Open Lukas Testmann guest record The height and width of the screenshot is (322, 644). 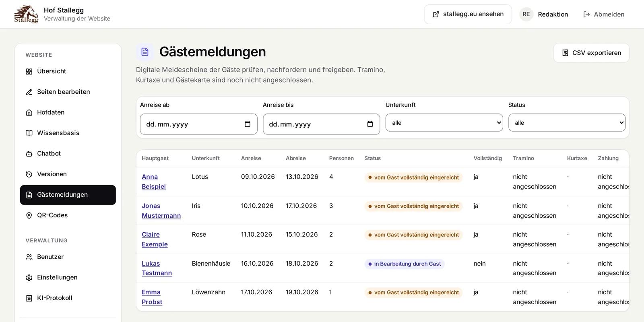[x=157, y=268]
